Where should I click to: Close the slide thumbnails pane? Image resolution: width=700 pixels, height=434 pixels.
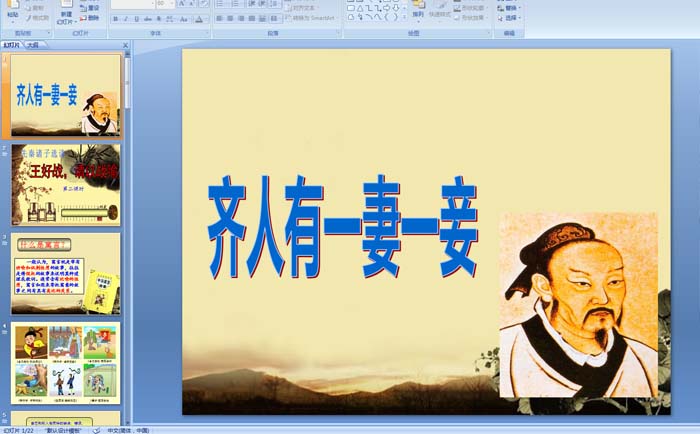click(125, 45)
